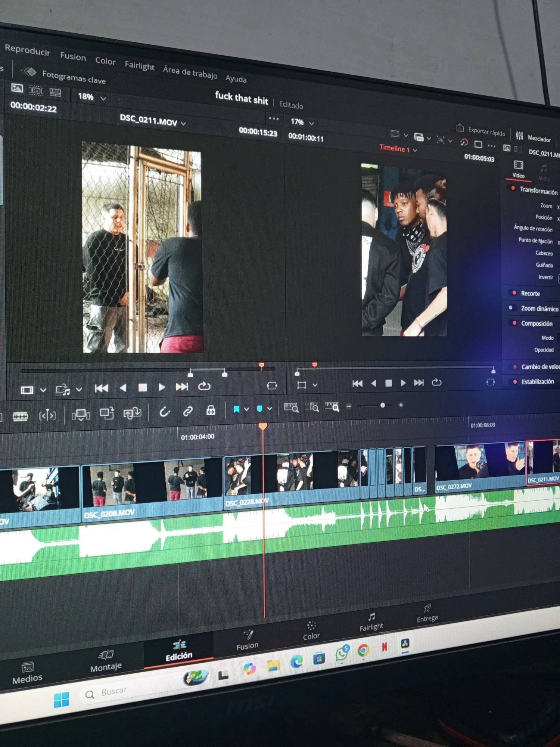Enable the Zoom dinámico toggle

[x=510, y=308]
